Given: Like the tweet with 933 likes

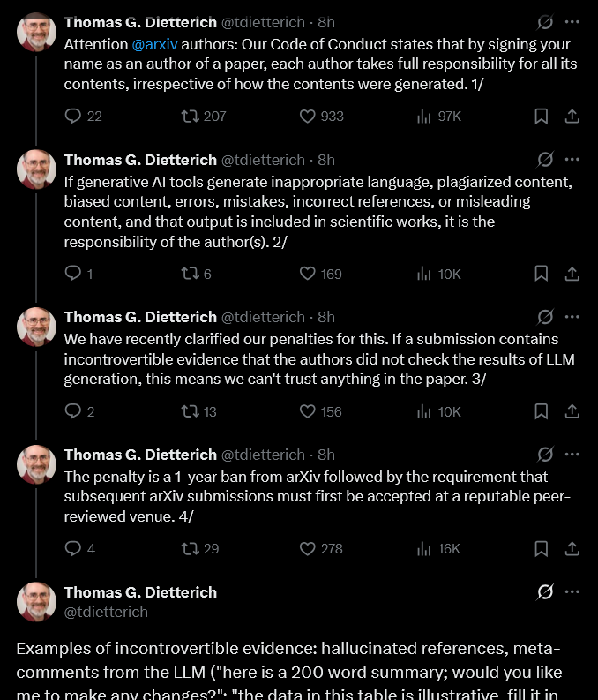Looking at the screenshot, I should point(321,116).
